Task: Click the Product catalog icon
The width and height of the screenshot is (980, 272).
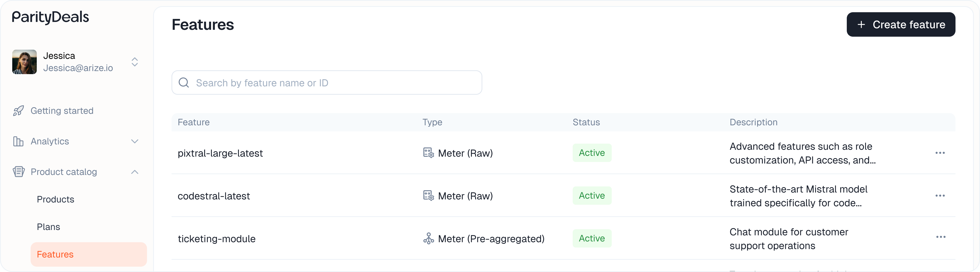Action: click(x=19, y=172)
